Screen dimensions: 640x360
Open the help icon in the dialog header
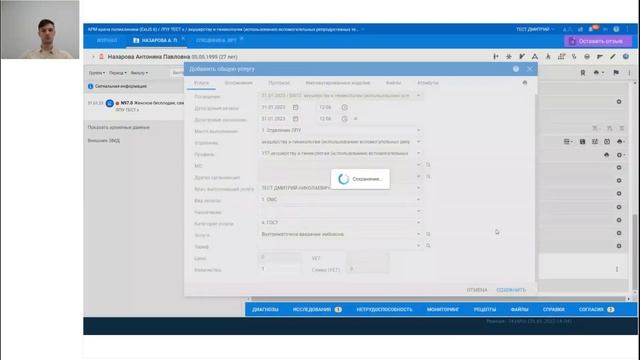(516, 69)
